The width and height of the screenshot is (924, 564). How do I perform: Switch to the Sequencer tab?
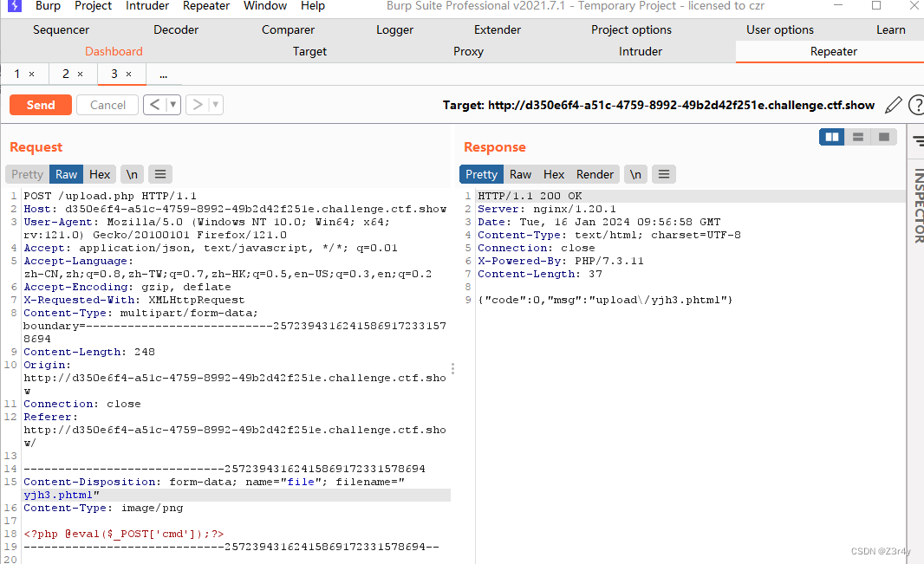click(x=62, y=30)
